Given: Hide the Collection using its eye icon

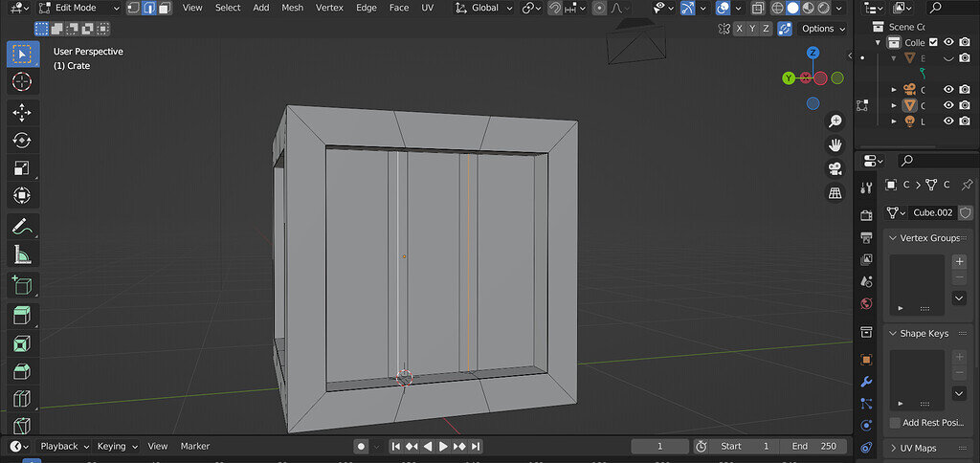Looking at the screenshot, I should (x=948, y=42).
